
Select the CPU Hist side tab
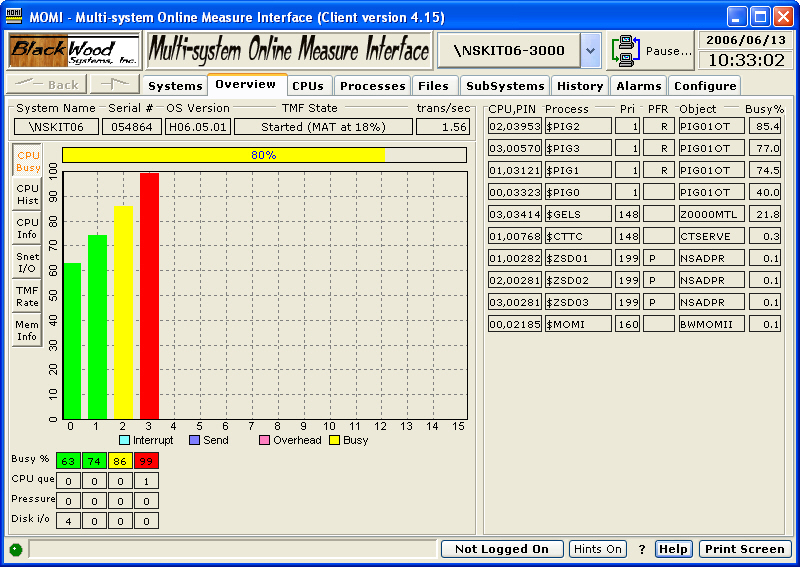point(27,194)
